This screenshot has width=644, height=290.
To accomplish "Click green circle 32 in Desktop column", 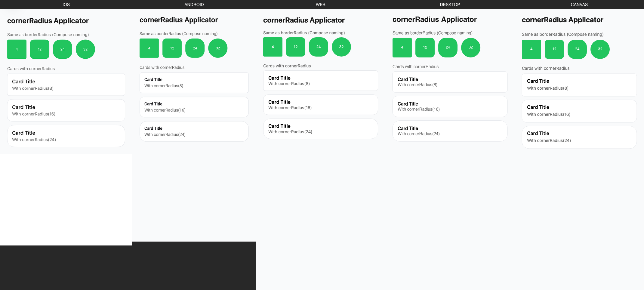I will point(471,48).
